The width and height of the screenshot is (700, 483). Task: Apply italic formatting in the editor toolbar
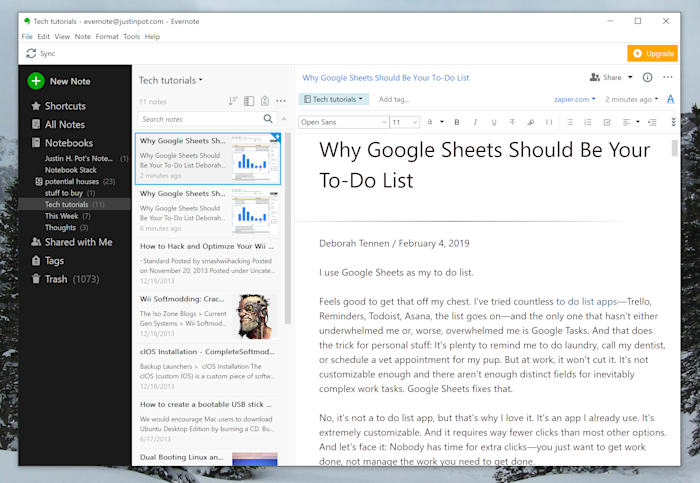(x=475, y=122)
